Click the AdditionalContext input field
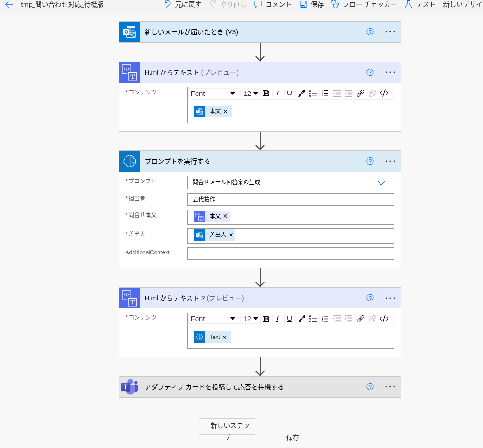Screen dimensions: 483x448 click(x=291, y=254)
